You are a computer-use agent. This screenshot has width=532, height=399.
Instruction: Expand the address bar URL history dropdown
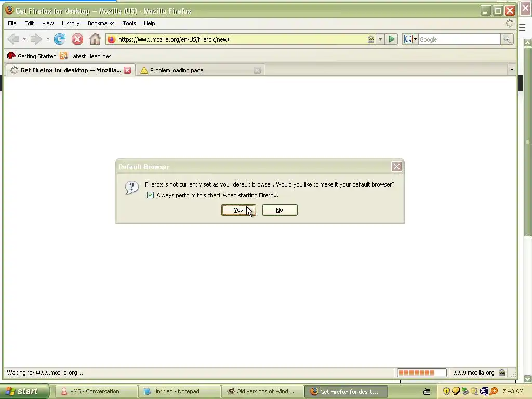tap(380, 39)
